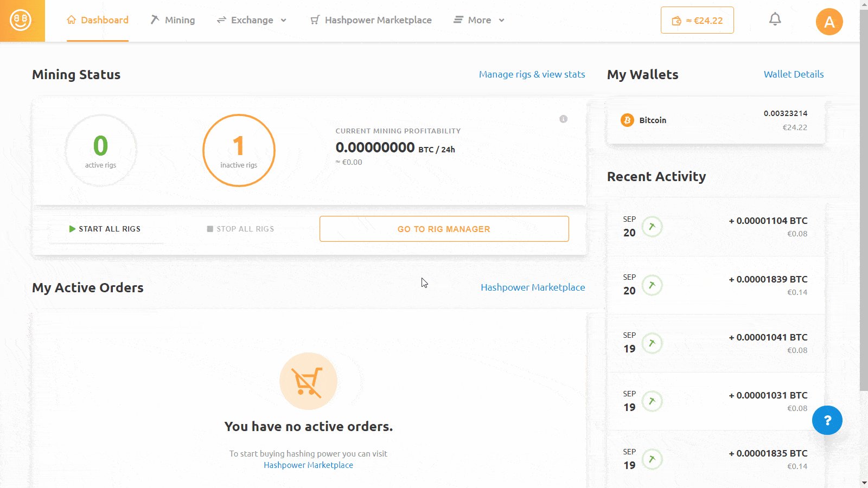Click the Bitcoin icon in My Wallets

[x=628, y=120]
